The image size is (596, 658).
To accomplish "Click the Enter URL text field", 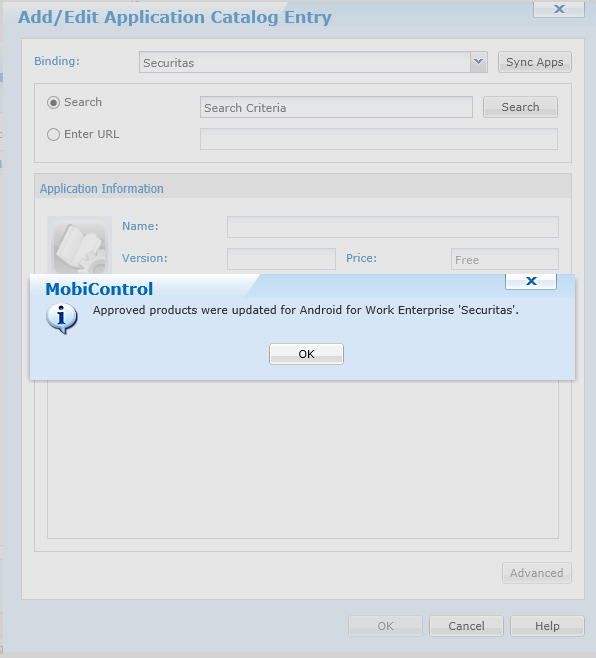I will [x=379, y=139].
